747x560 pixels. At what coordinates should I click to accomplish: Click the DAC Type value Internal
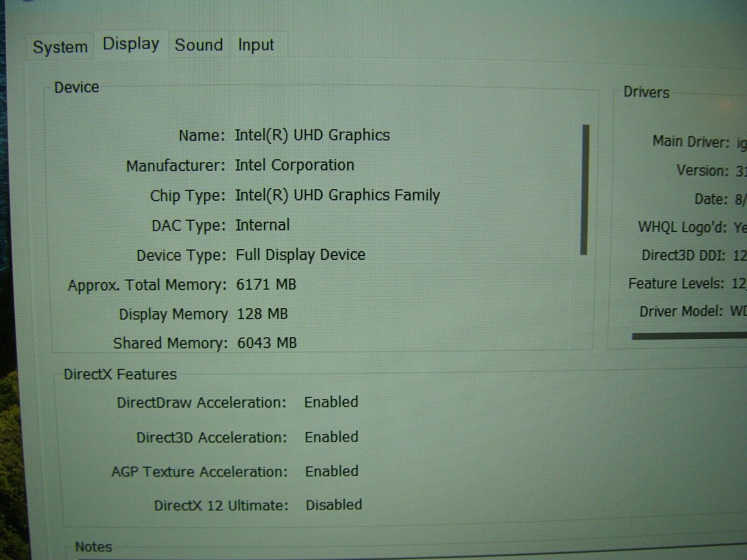click(x=262, y=225)
